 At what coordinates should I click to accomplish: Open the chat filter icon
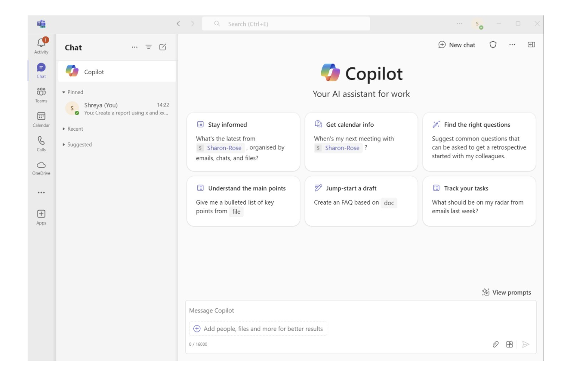tap(149, 47)
